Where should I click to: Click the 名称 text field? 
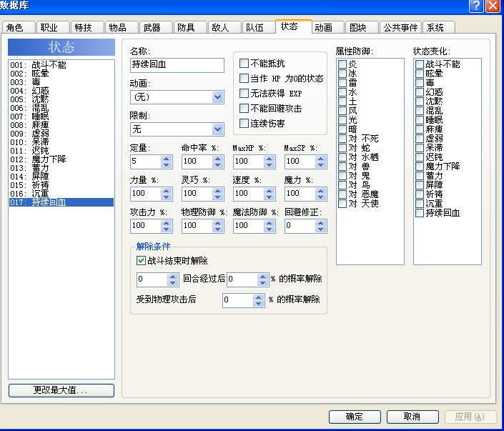point(177,65)
